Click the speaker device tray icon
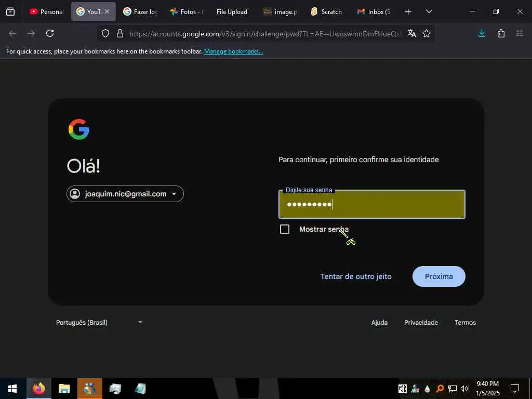 pos(403,389)
